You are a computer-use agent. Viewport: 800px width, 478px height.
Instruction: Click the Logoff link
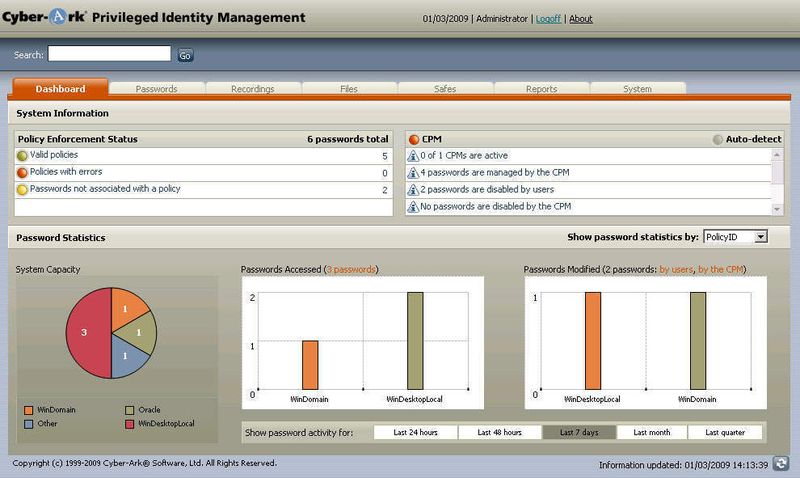(548, 19)
